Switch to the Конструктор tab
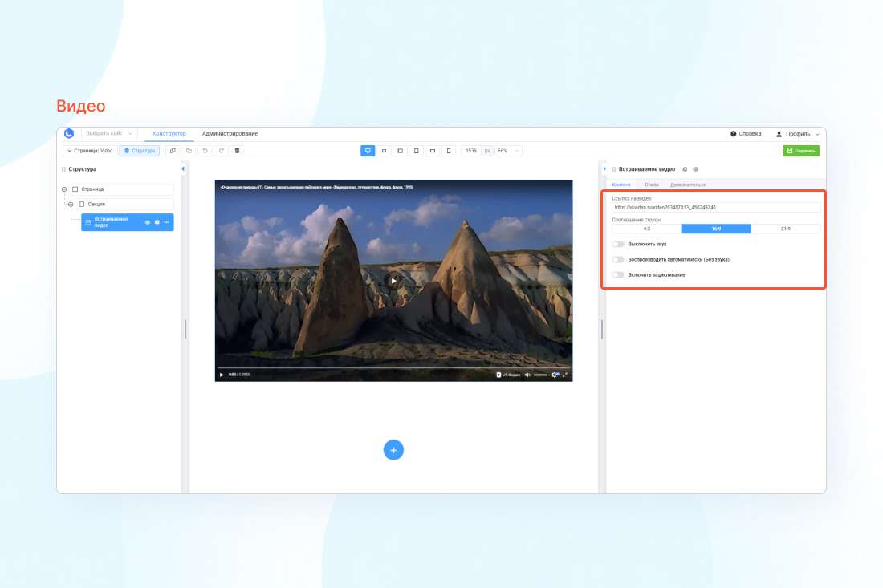 pyautogui.click(x=169, y=133)
